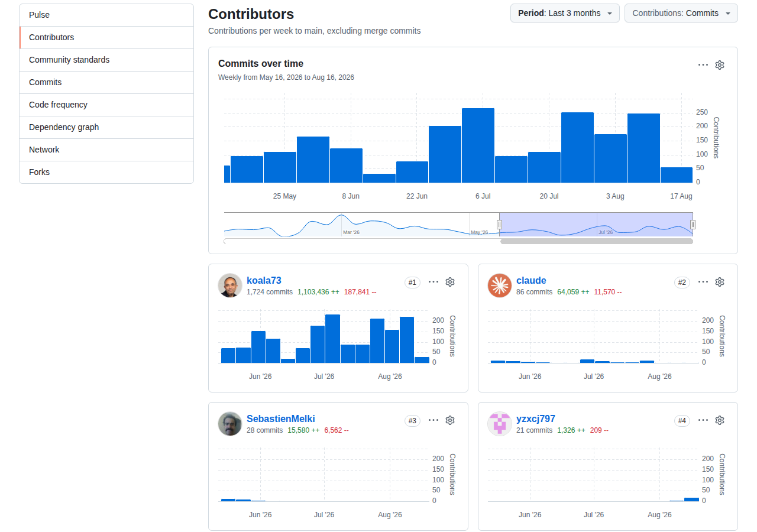Open yzxcj797 username link
757x532 pixels.
coord(536,419)
